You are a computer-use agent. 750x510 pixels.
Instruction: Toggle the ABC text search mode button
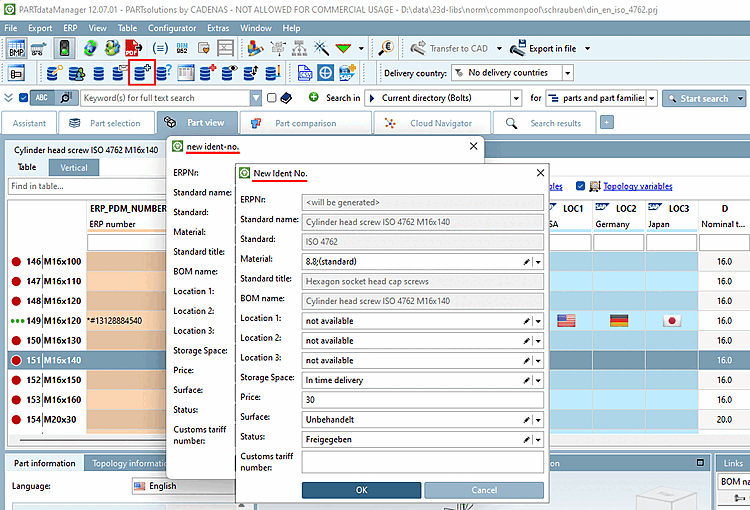[42, 98]
